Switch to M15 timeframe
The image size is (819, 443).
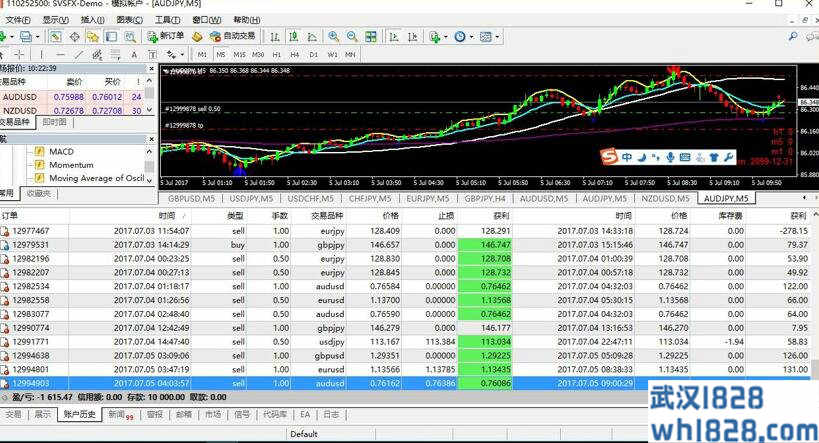pos(239,54)
